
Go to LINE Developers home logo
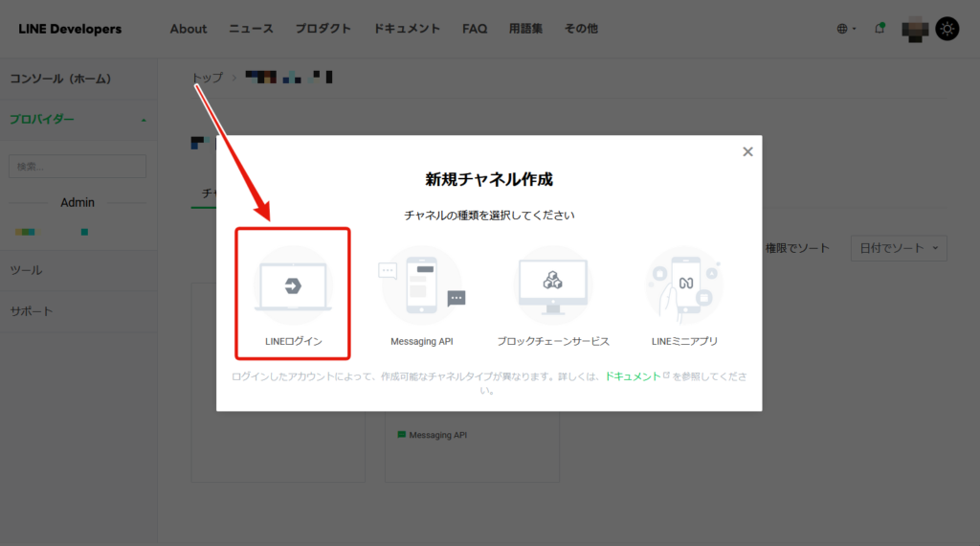[x=70, y=29]
